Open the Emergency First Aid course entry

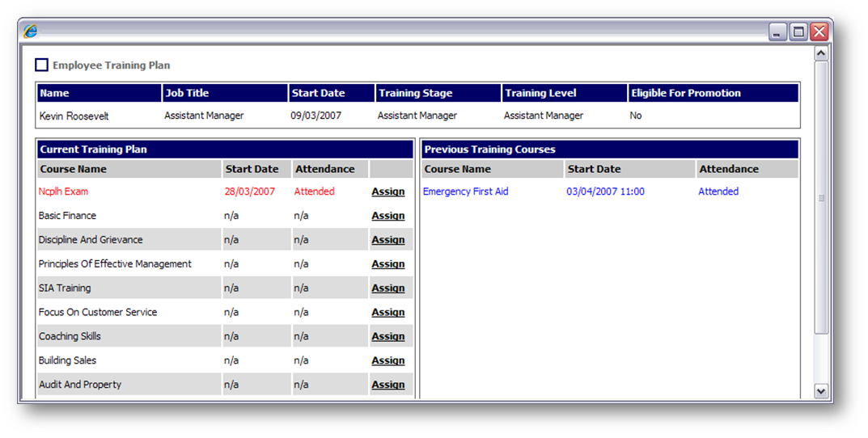pos(465,192)
